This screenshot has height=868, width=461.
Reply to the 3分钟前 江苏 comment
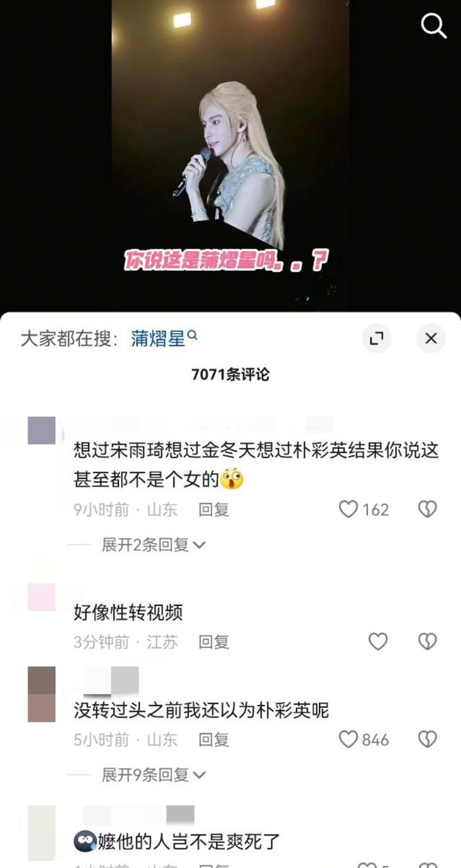[214, 642]
